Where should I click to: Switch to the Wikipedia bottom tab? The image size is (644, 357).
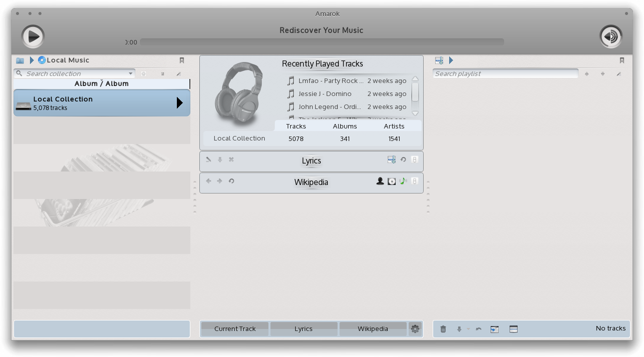tap(373, 328)
